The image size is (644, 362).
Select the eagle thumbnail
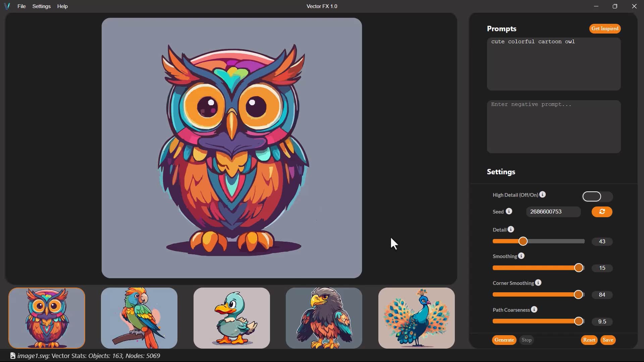click(x=323, y=318)
